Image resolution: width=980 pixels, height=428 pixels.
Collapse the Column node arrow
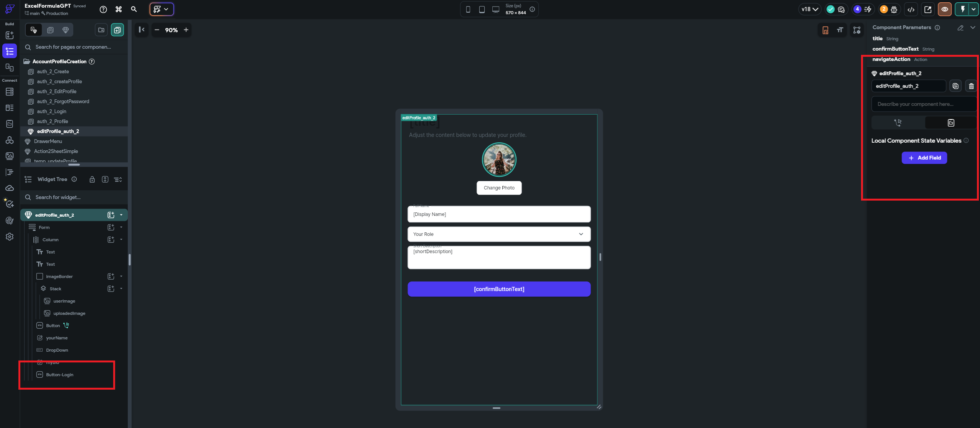coord(121,239)
